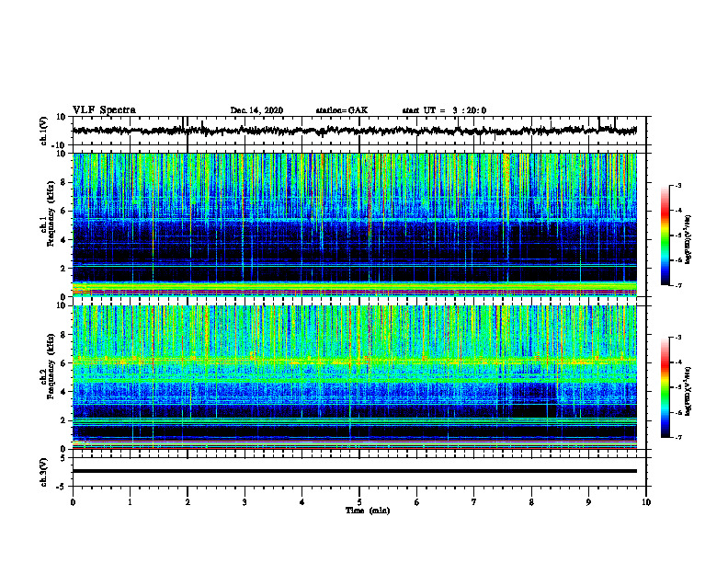Click inside the ch.1 spectrogram plot
Image resolution: width=728 pixels, height=563 pixels.
[x=355, y=224]
